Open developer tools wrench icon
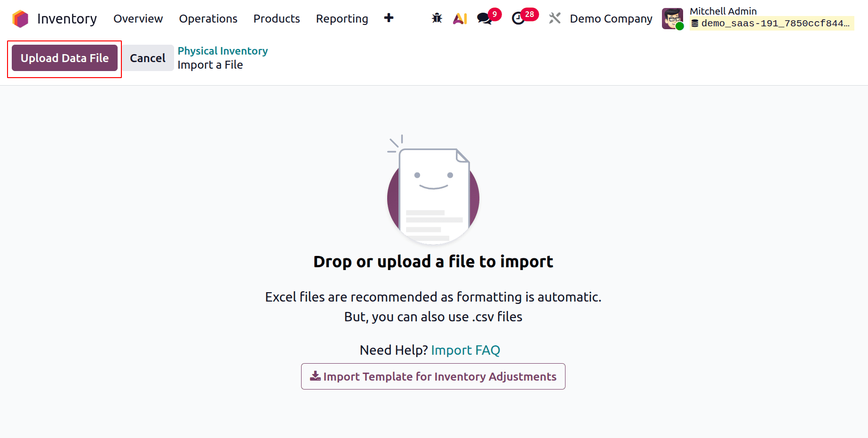The height and width of the screenshot is (438, 868). (555, 18)
